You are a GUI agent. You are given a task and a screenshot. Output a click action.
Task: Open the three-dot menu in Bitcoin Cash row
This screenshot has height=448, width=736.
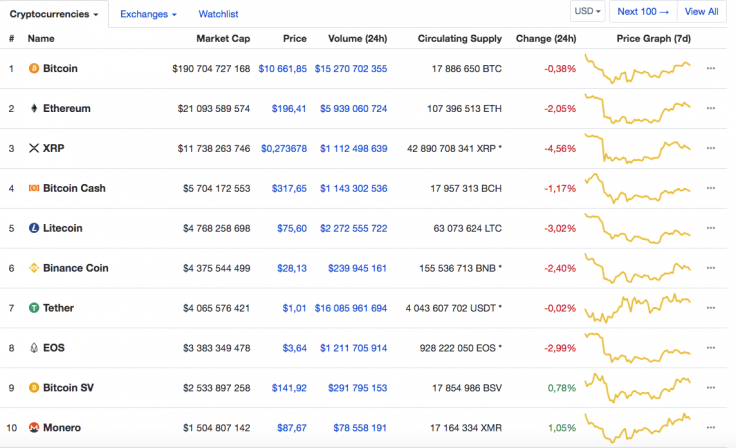click(711, 188)
